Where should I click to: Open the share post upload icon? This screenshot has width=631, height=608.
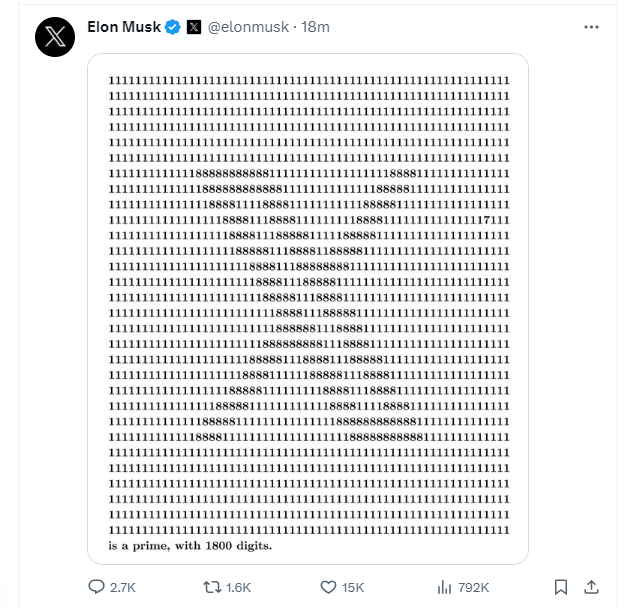591,587
